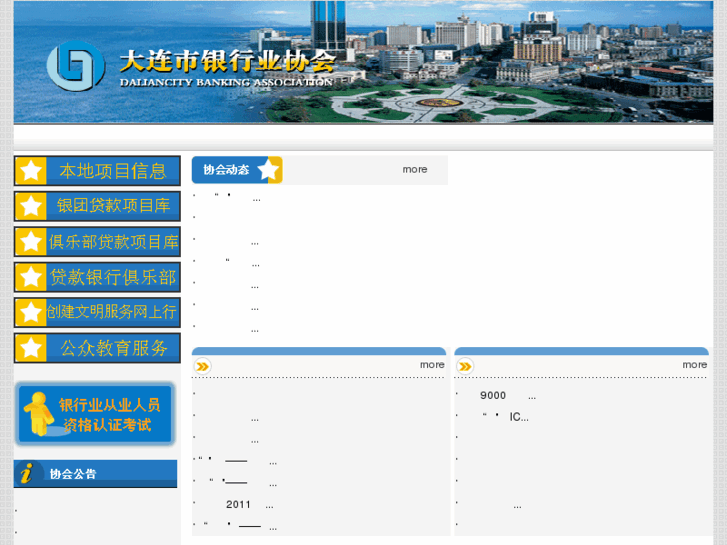Open the 银团贷款项目库 menu button
This screenshot has height=545, width=727.
(97, 206)
